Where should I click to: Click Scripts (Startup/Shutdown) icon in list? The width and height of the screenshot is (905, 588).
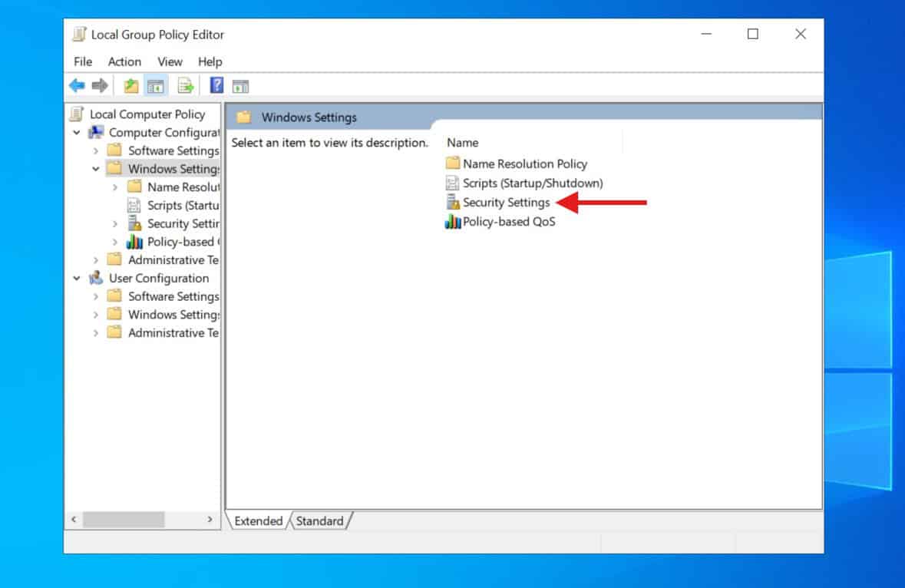pos(453,183)
